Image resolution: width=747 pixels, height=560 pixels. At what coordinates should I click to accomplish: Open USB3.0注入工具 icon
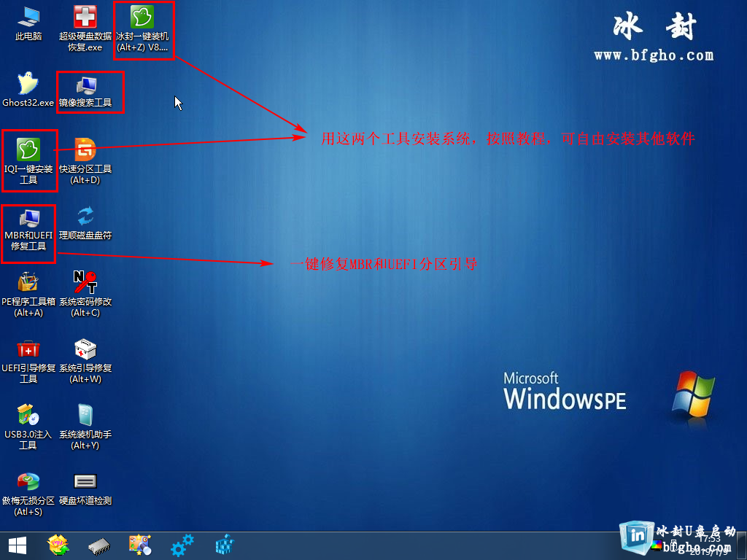[28, 427]
